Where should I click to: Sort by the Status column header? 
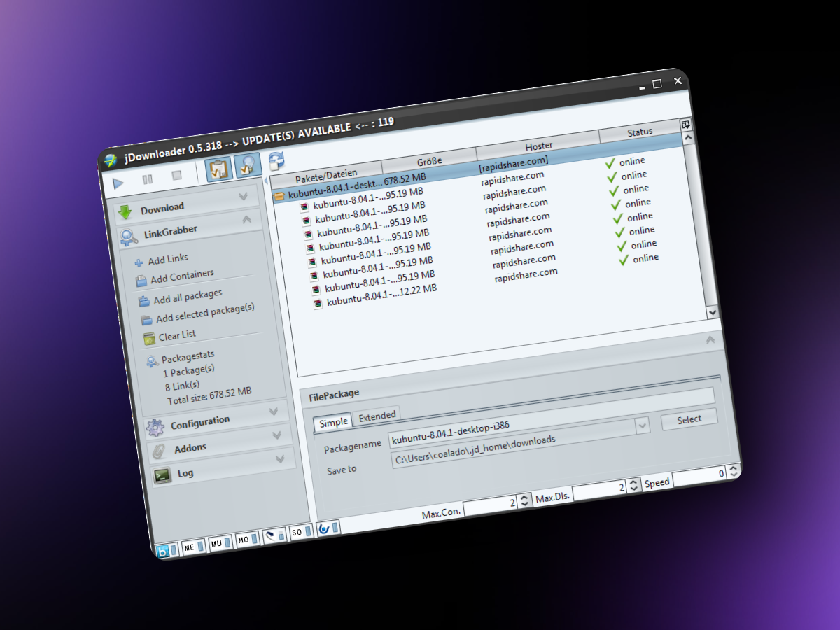[640, 131]
